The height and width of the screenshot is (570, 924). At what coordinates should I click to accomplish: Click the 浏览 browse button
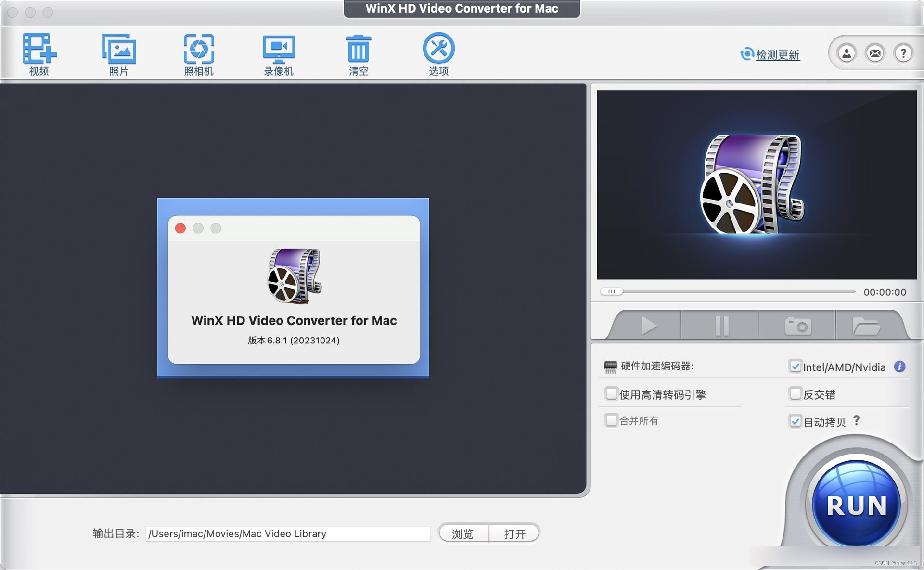coord(462,533)
